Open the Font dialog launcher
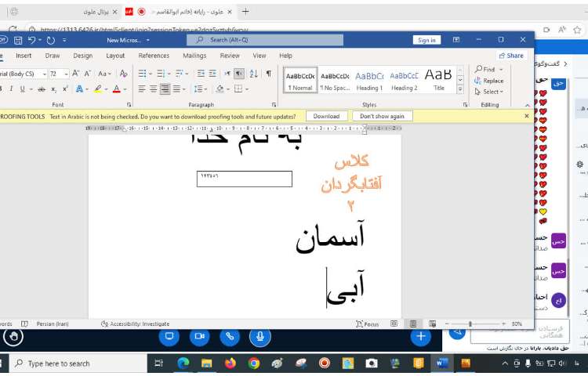588x376 pixels. click(129, 105)
